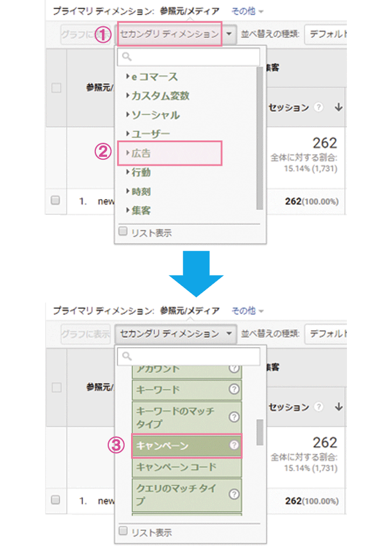
Task: Open セカンダリ ディメンション dropdown in lower screenshot
Action: coord(176,334)
